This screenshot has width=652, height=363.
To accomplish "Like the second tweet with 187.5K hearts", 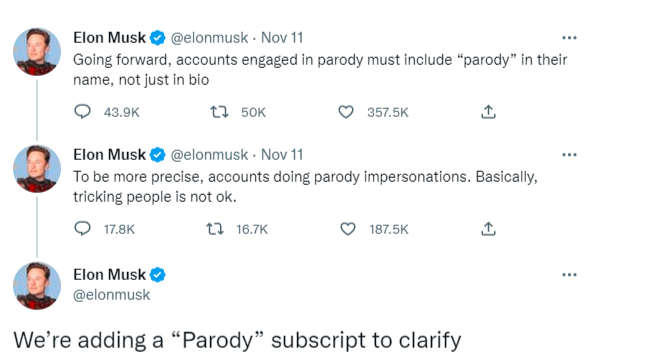I will (348, 229).
